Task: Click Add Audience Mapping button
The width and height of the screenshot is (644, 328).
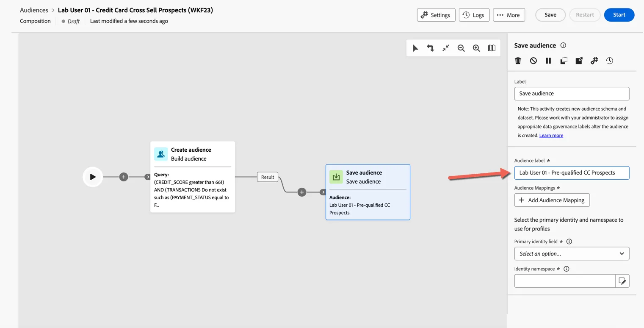Action: pos(552,200)
